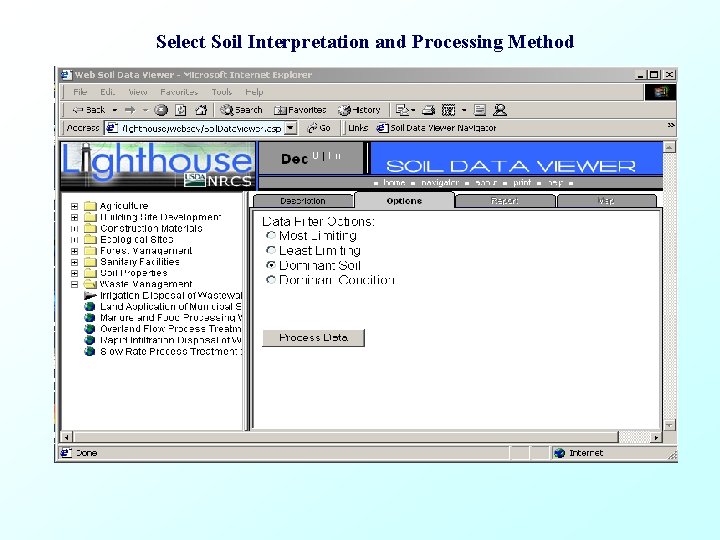Go to Home page via house icon
Image resolution: width=720 pixels, height=540 pixels.
pyautogui.click(x=201, y=110)
